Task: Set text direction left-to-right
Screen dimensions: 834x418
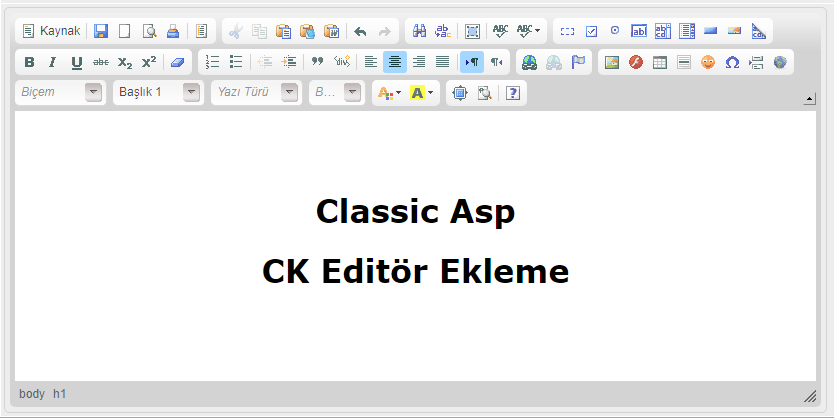Action: 472,62
